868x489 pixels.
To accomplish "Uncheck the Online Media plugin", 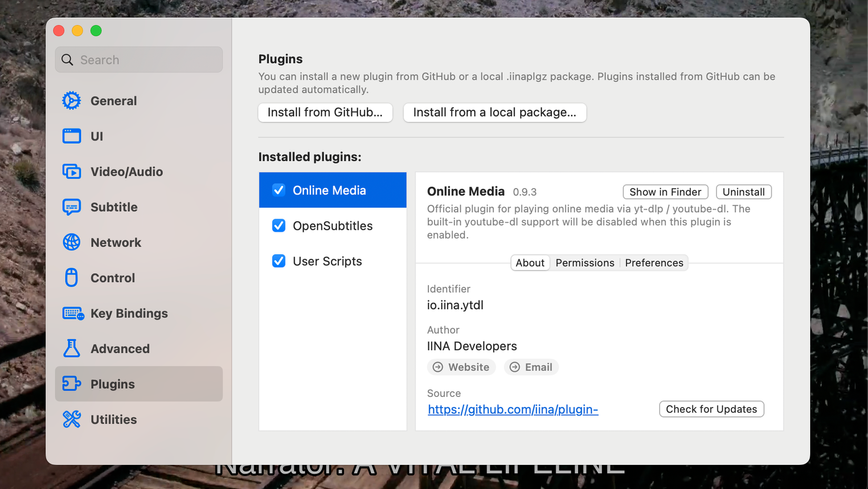I will click(x=278, y=190).
